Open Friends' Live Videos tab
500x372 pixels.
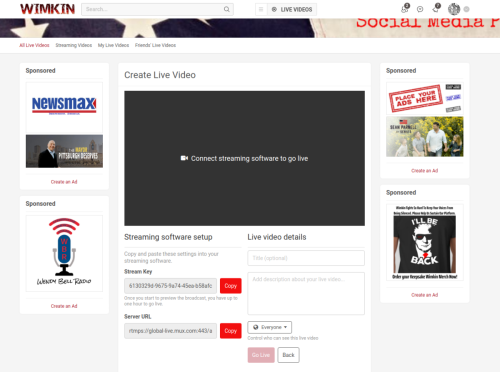[x=155, y=45]
